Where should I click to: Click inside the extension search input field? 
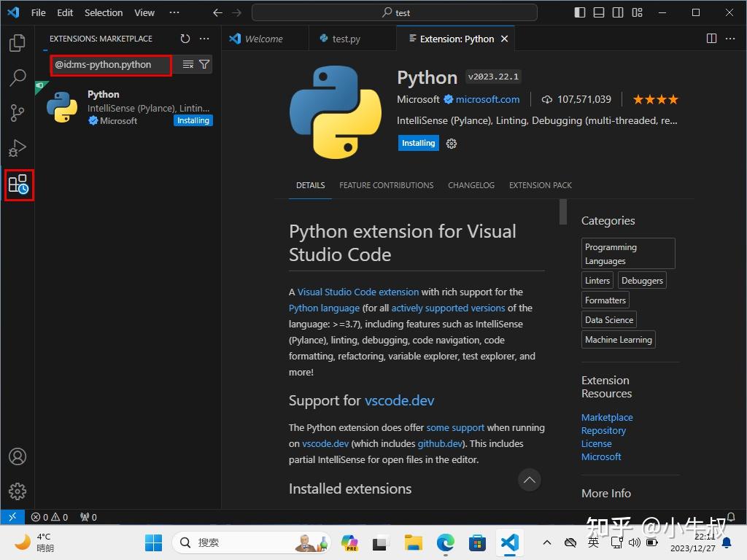tap(109, 65)
